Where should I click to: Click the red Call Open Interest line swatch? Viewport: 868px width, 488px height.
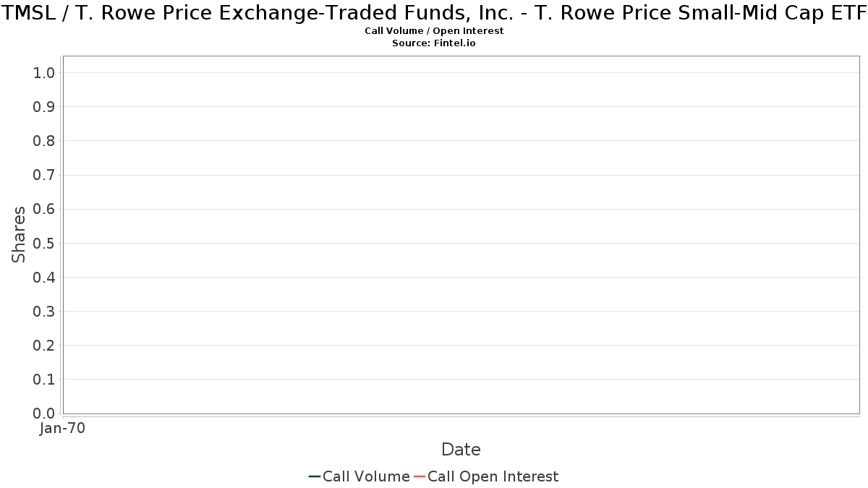(420, 476)
